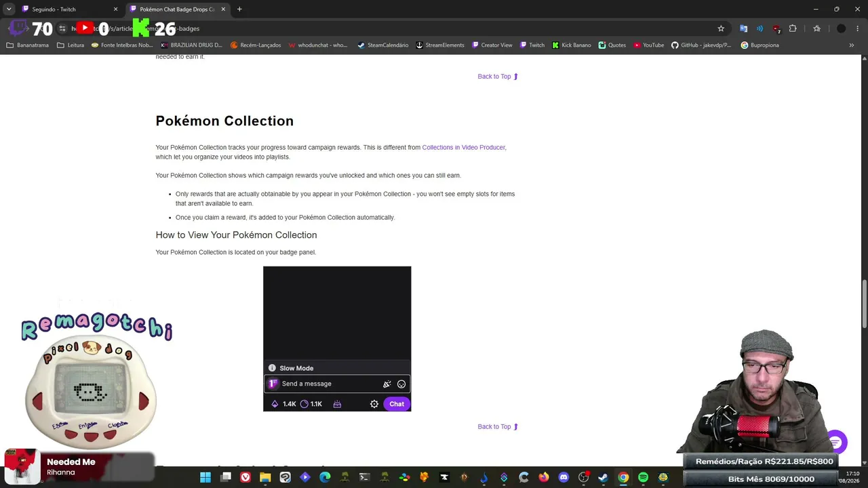Open OBS Studio from the taskbar

click(x=583, y=477)
